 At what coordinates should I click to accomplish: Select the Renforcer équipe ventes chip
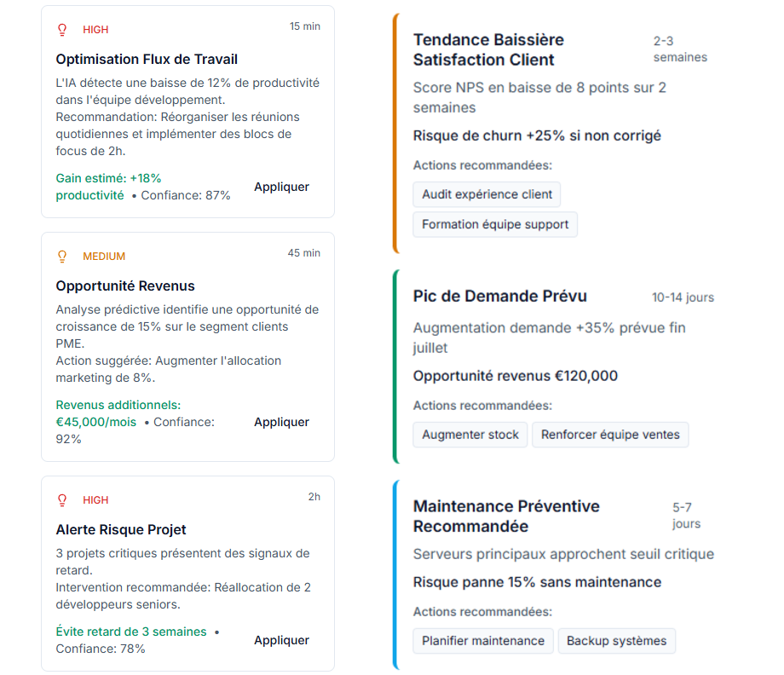click(x=610, y=435)
